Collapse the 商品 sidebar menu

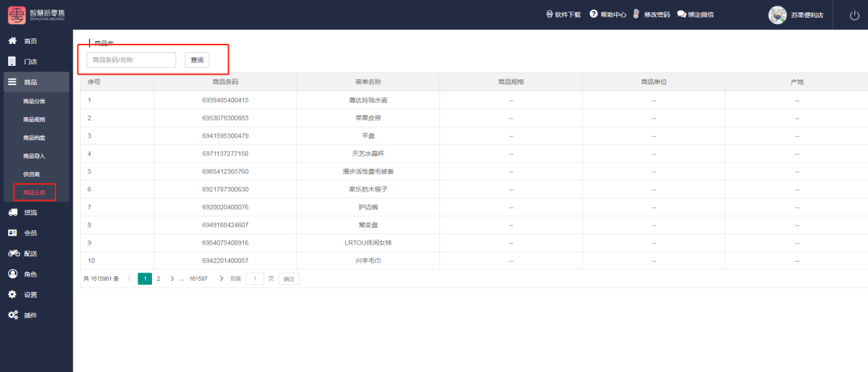tap(36, 82)
